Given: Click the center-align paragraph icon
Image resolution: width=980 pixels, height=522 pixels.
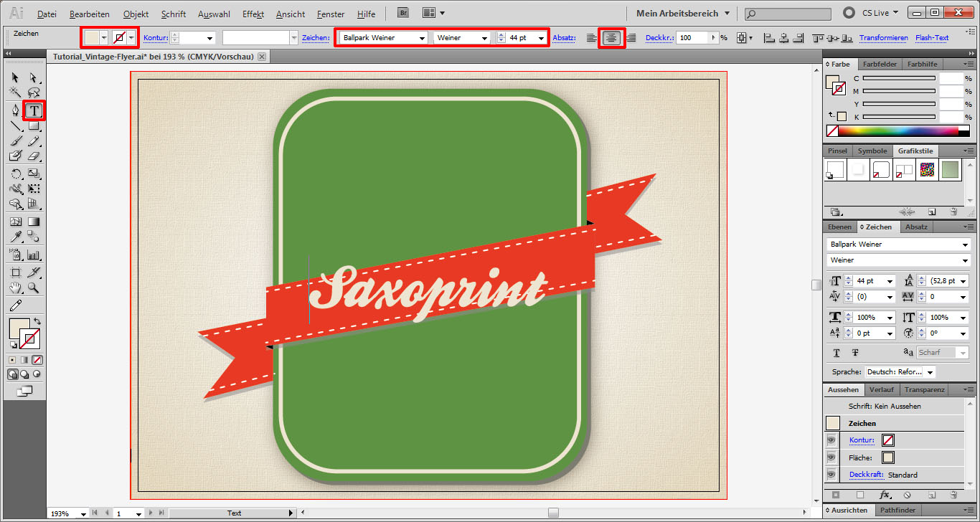Looking at the screenshot, I should [611, 38].
